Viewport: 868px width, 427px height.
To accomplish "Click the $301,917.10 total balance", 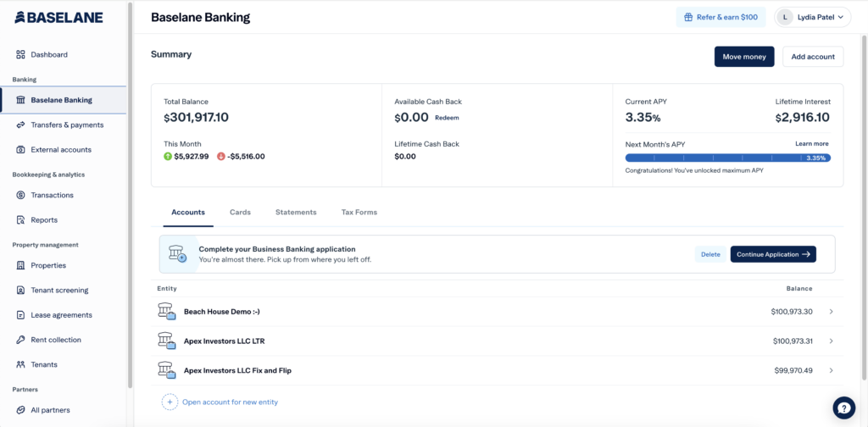I will pyautogui.click(x=196, y=117).
